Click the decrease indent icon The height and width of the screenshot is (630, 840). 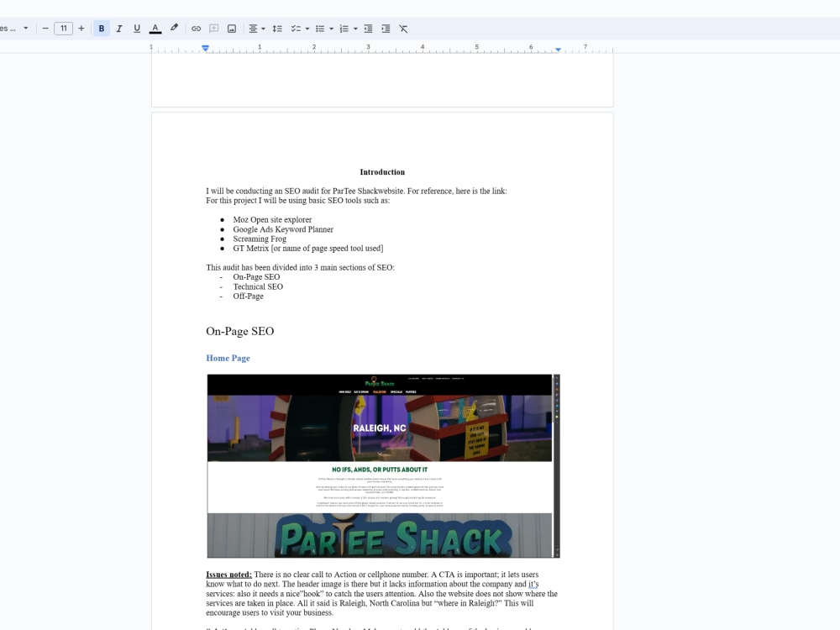tap(368, 29)
